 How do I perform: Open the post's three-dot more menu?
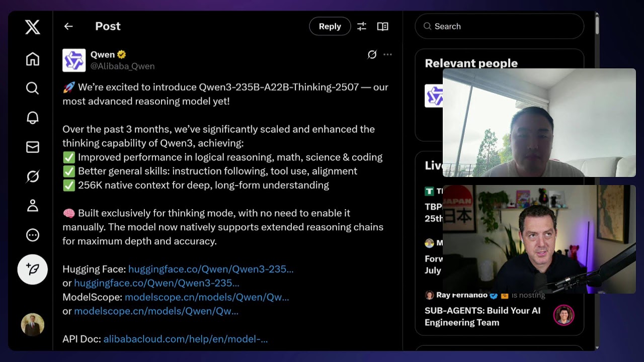click(x=387, y=54)
